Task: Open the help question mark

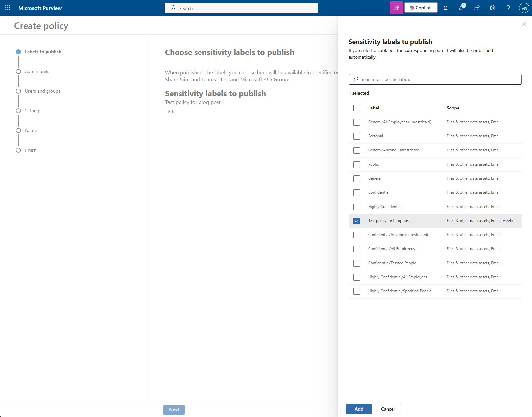Action: [x=508, y=8]
